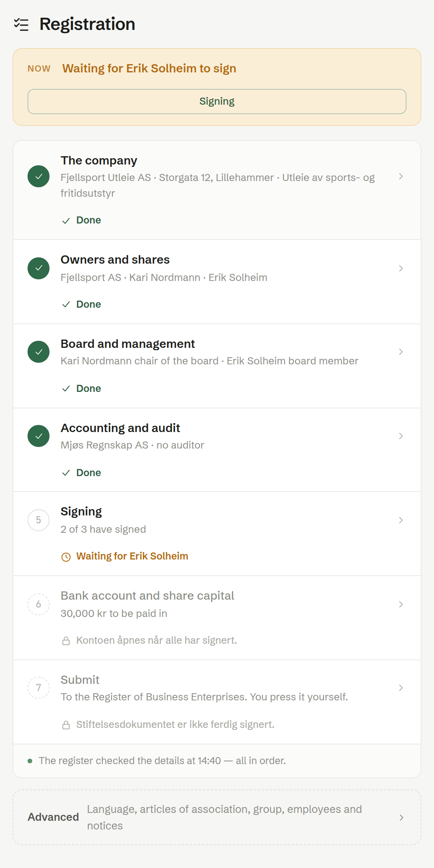Click the Signing button in the Now banner
Image resolution: width=434 pixels, height=868 pixels.
217,102
